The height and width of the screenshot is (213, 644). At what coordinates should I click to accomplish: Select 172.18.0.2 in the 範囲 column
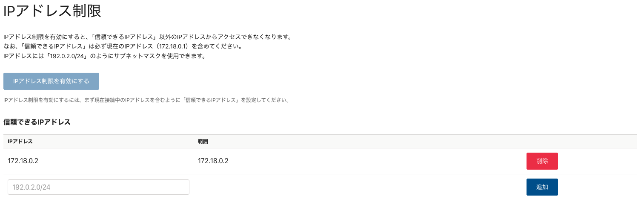tap(213, 161)
